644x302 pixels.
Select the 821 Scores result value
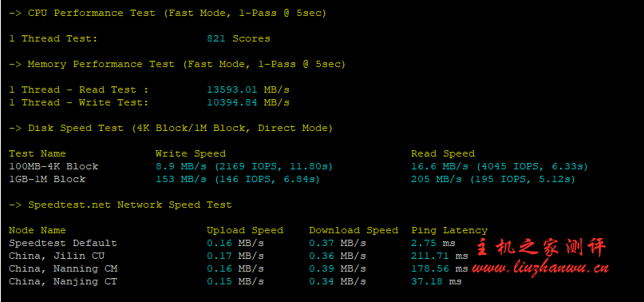tap(239, 38)
